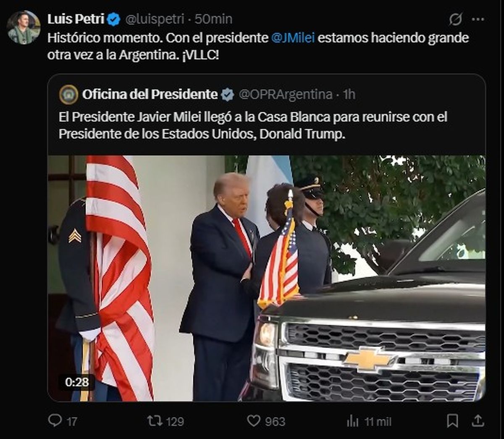This screenshot has height=439, width=504.
Task: Click the @luispetri handle
Action: (155, 19)
